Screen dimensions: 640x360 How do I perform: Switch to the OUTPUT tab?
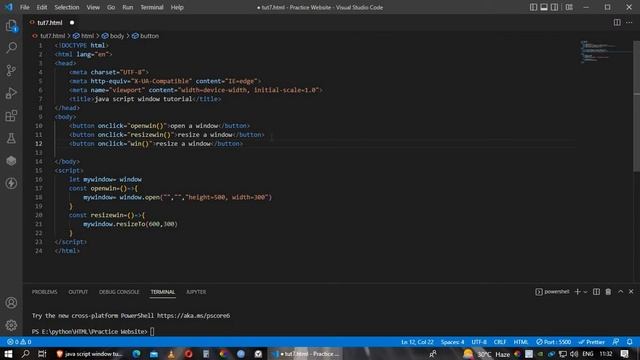[78, 291]
